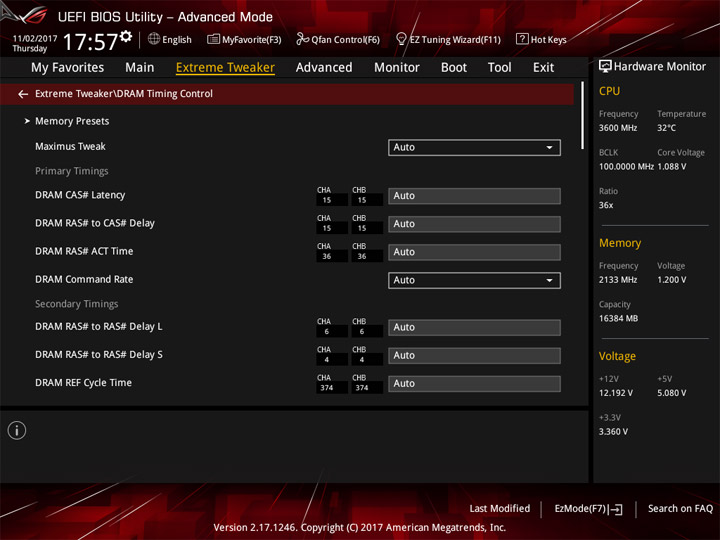The image size is (720, 540).
Task: Click the 17:57 clock display
Action: pos(90,42)
